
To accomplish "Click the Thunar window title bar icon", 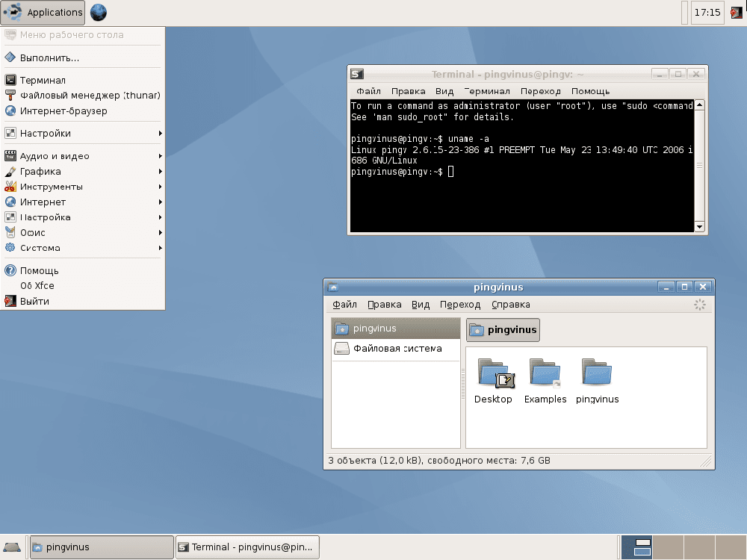I will click(x=333, y=287).
